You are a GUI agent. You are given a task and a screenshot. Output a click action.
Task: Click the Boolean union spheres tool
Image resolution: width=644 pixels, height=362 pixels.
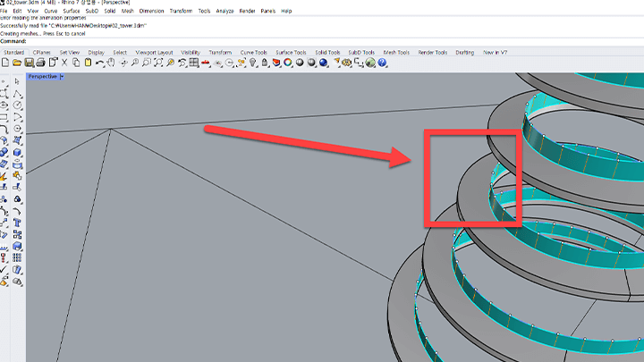4,152
